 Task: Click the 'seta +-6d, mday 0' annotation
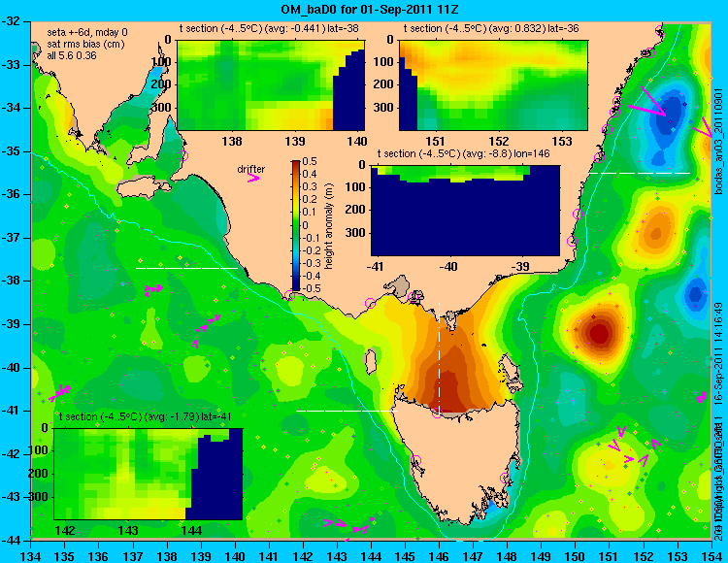tap(87, 33)
